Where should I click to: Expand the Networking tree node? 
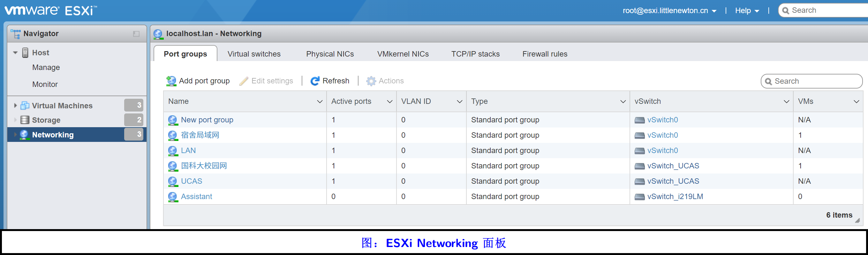point(15,135)
